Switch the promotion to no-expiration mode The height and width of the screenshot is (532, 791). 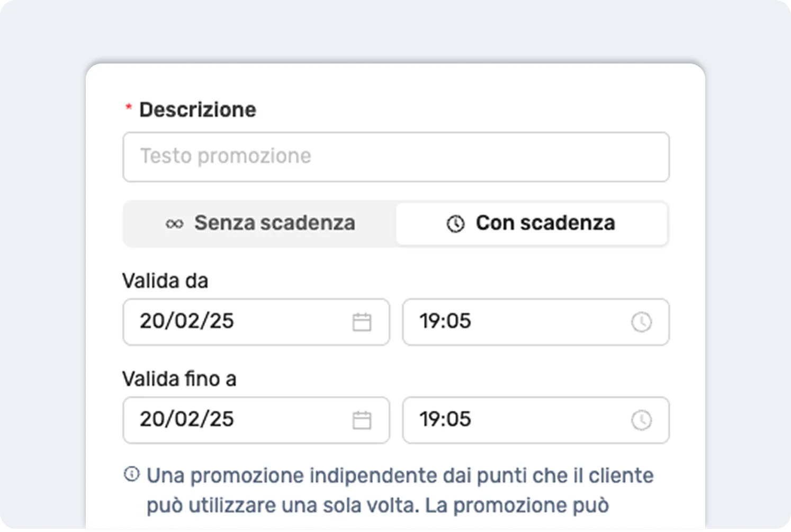tap(258, 223)
